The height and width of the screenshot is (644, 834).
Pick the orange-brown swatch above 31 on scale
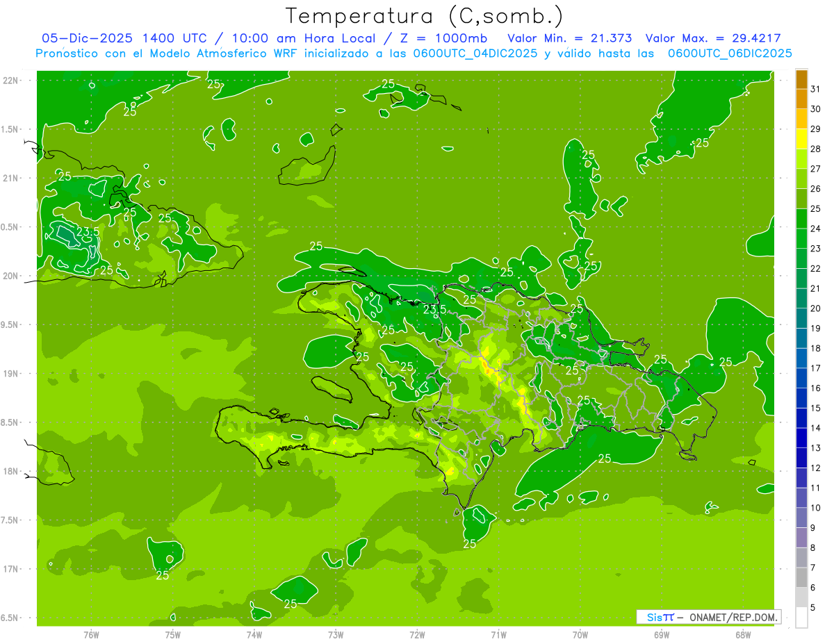point(801,79)
